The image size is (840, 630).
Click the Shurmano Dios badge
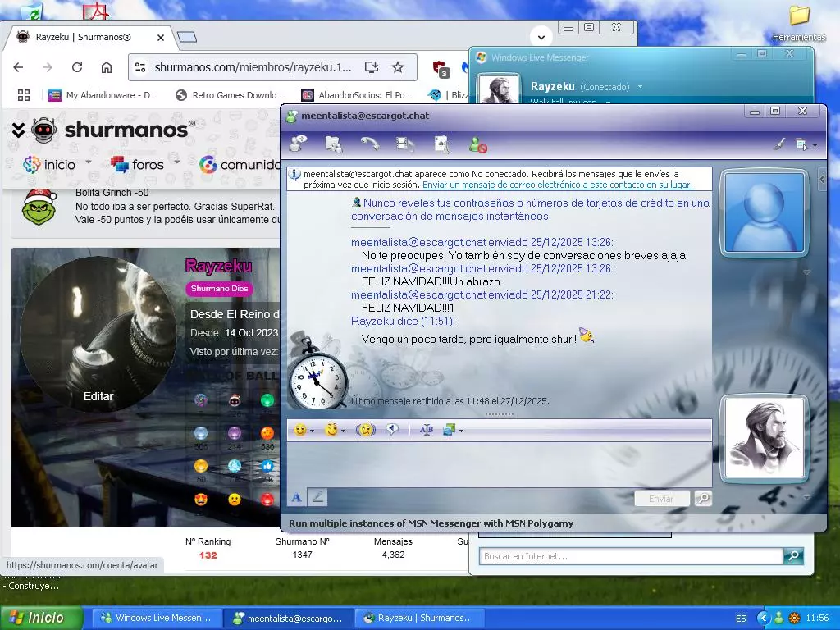[219, 289]
